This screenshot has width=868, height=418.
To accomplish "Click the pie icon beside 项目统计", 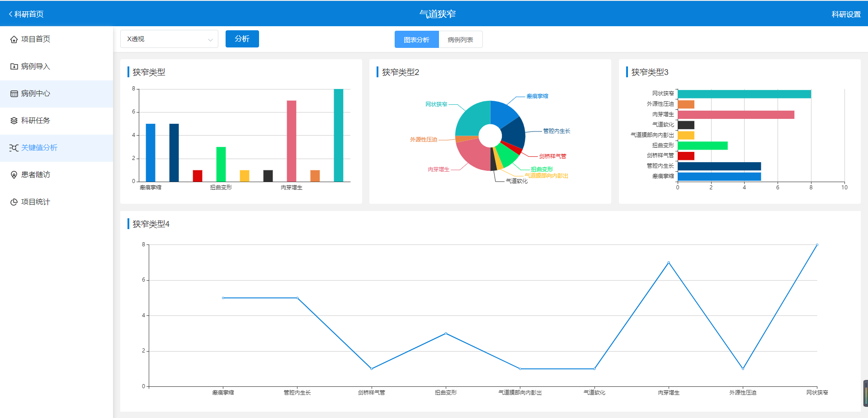I will point(14,202).
